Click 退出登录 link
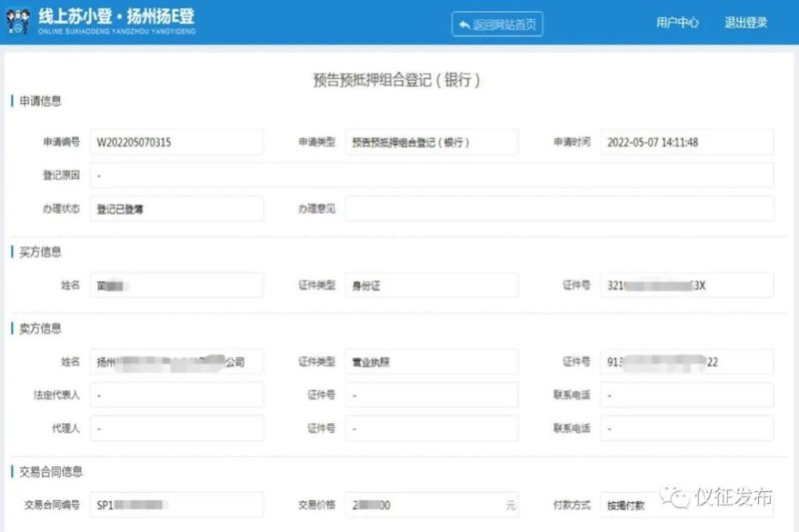The height and width of the screenshot is (532, 799). pyautogui.click(x=745, y=22)
